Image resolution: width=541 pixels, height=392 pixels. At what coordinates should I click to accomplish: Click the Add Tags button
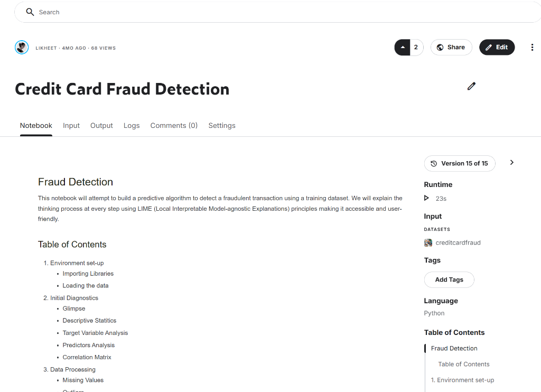click(x=449, y=279)
